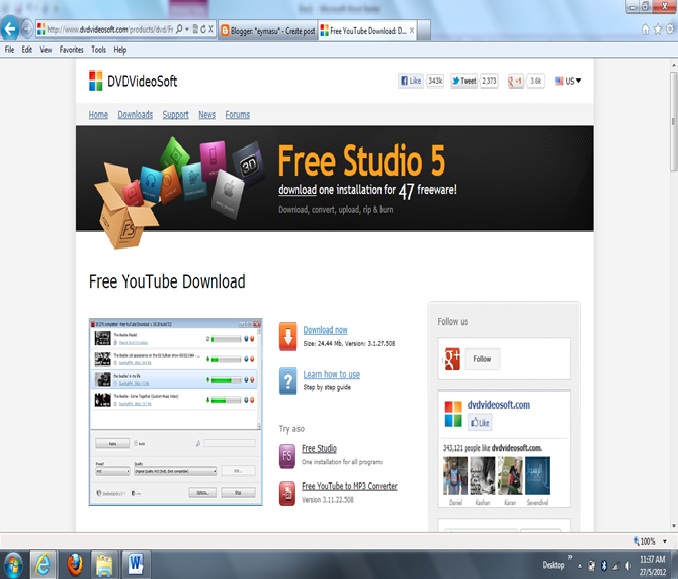Screen dimensions: 678x579
Task: Click Internet Explorer in the taskbar
Action: pyautogui.click(x=42, y=565)
